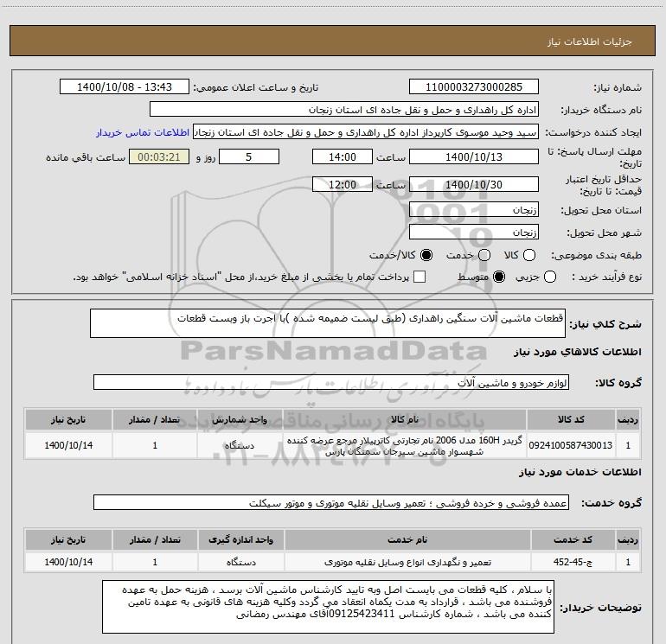Screen dimensions: 666x644
Task: Select the کالا radio button
Action: 529,255
